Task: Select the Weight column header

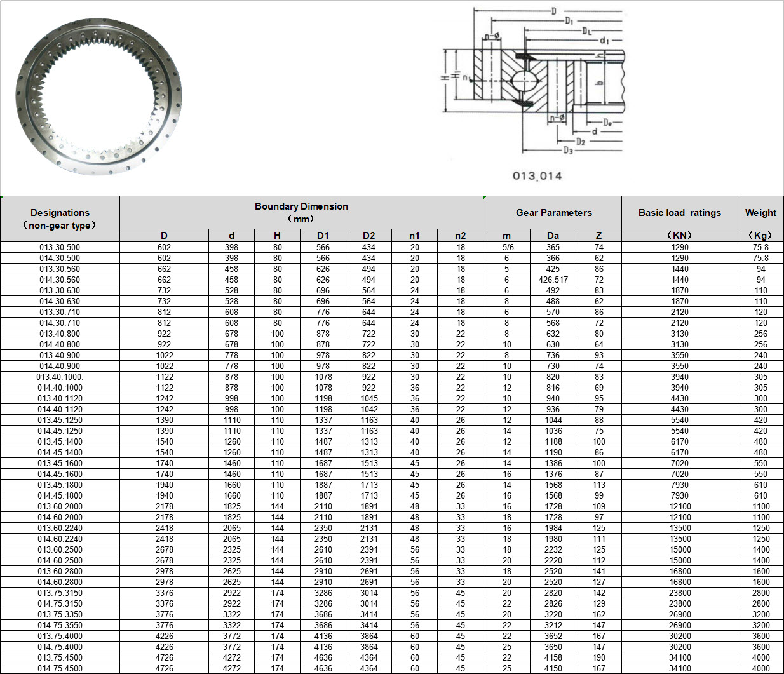Action: 760,213
